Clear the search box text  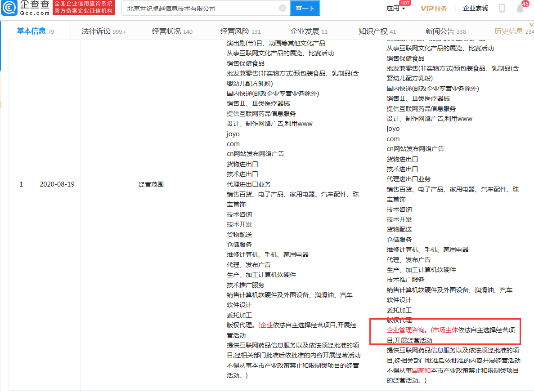(282, 8)
